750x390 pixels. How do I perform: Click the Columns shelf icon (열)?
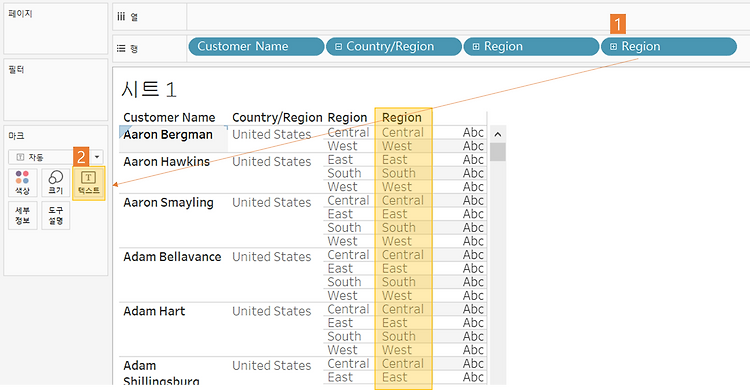tap(121, 17)
